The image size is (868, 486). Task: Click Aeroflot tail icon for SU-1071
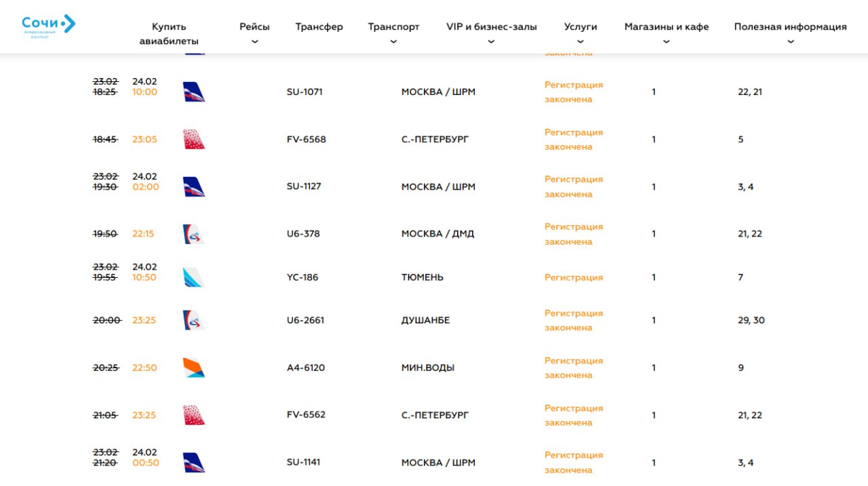(194, 92)
